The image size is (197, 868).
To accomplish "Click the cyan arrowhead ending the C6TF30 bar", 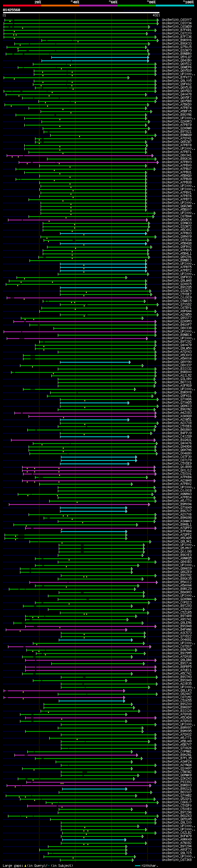I will [136, 457].
